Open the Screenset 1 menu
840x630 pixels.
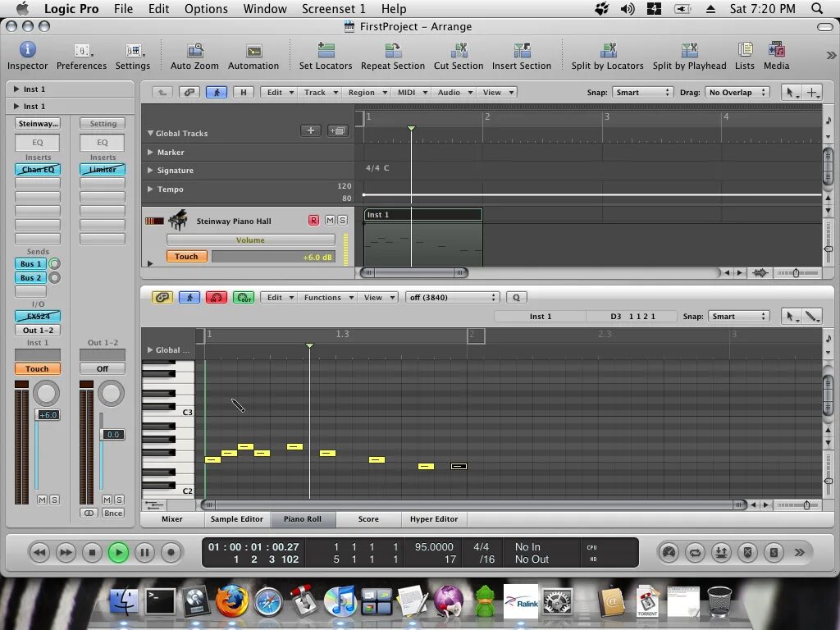point(333,9)
